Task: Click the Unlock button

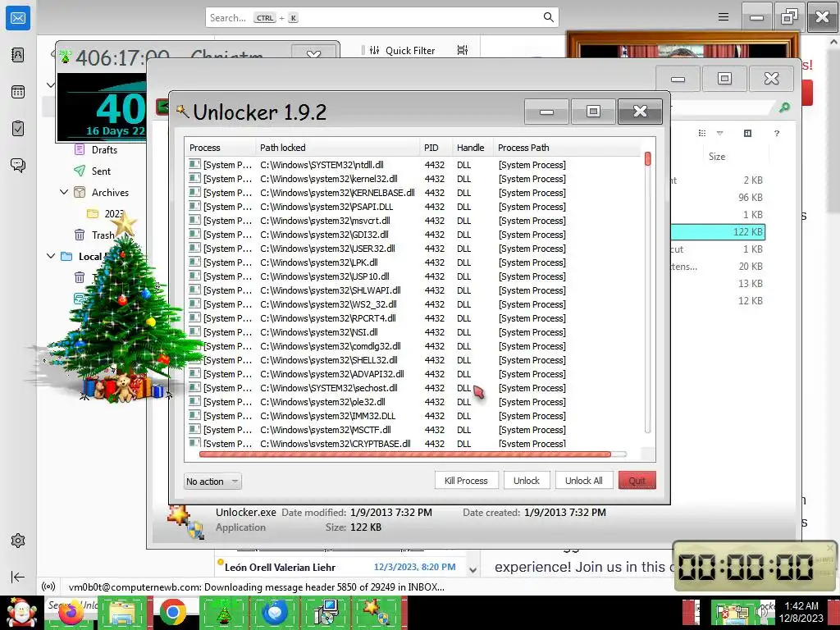Action: coord(526,481)
